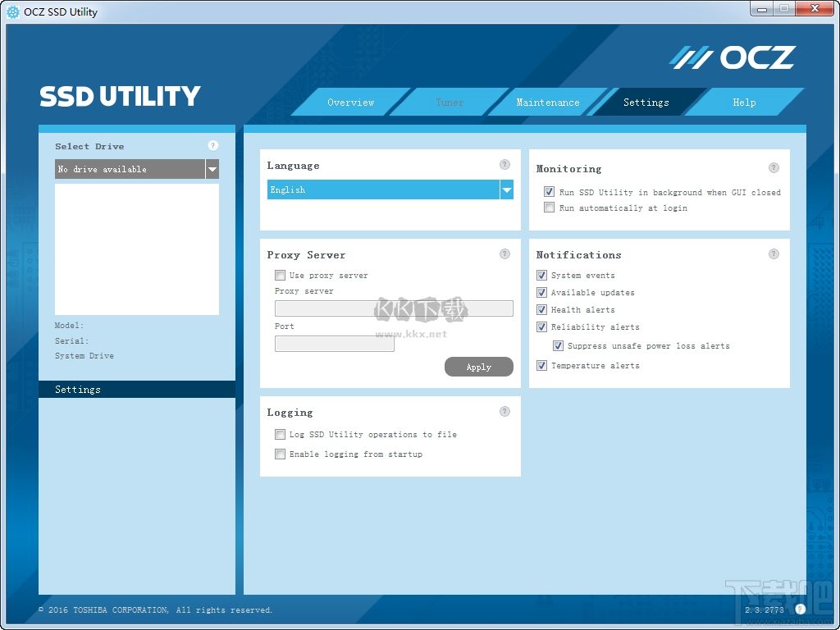Image resolution: width=840 pixels, height=630 pixels.
Task: Click the Port input field
Action: click(334, 343)
